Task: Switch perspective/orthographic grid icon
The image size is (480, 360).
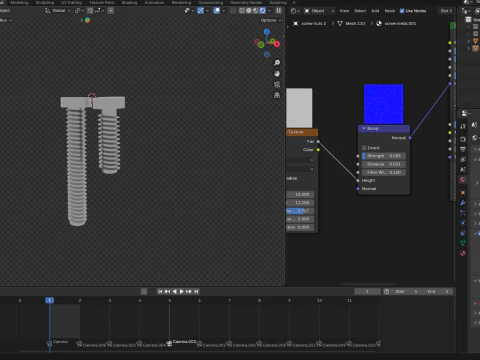Action: (277, 96)
